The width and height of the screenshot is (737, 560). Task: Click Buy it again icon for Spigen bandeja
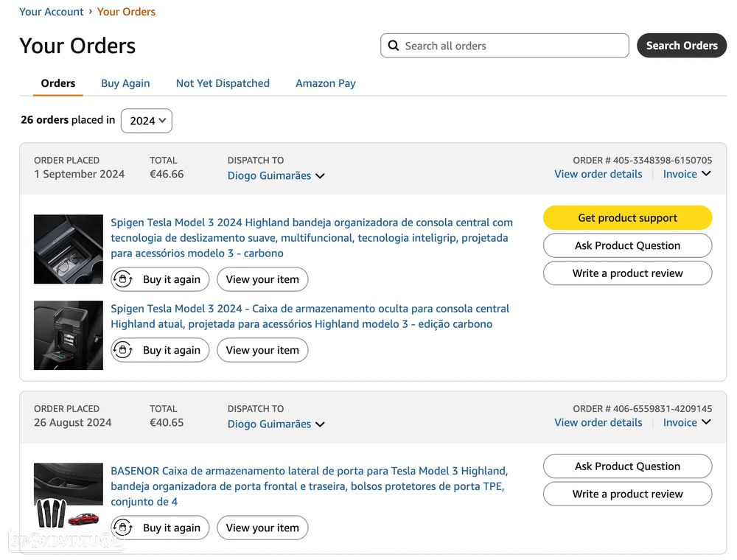point(122,279)
